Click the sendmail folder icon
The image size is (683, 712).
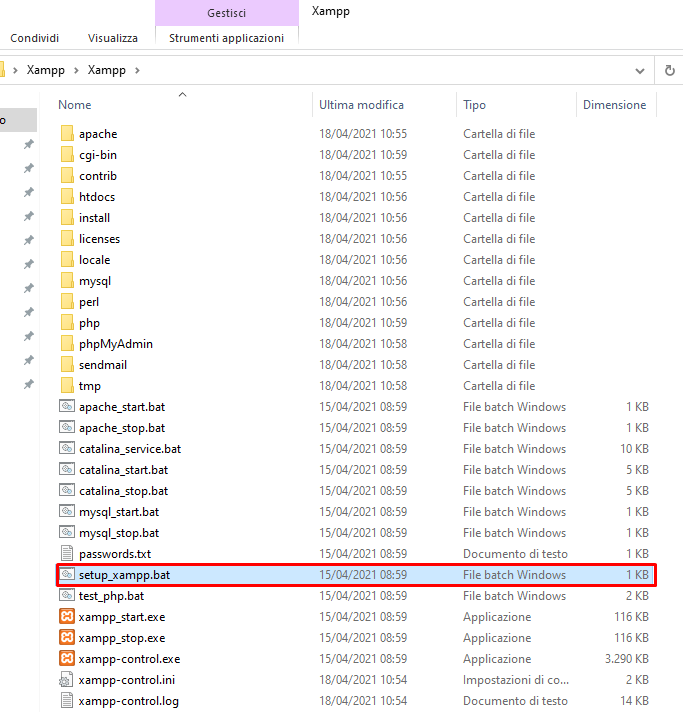67,364
